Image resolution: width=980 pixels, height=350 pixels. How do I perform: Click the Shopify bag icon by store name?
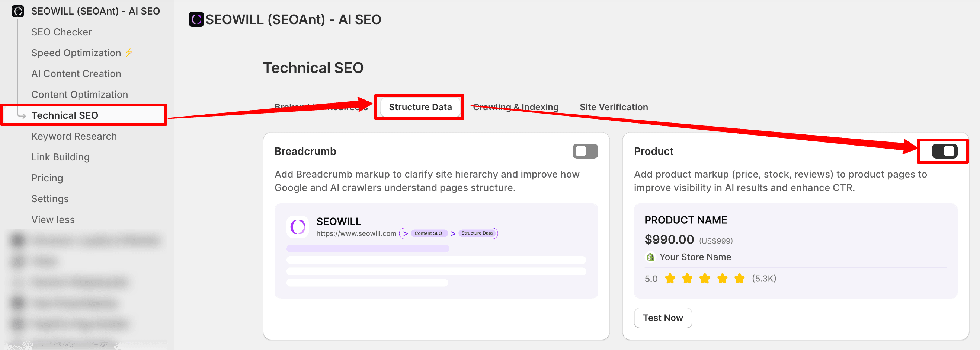coord(650,257)
